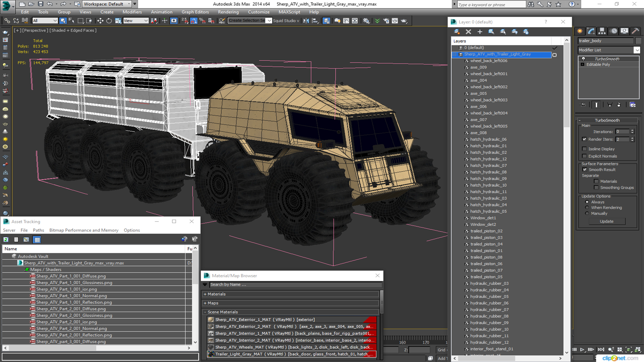Click the Update button in TurboSmooth

click(x=606, y=222)
